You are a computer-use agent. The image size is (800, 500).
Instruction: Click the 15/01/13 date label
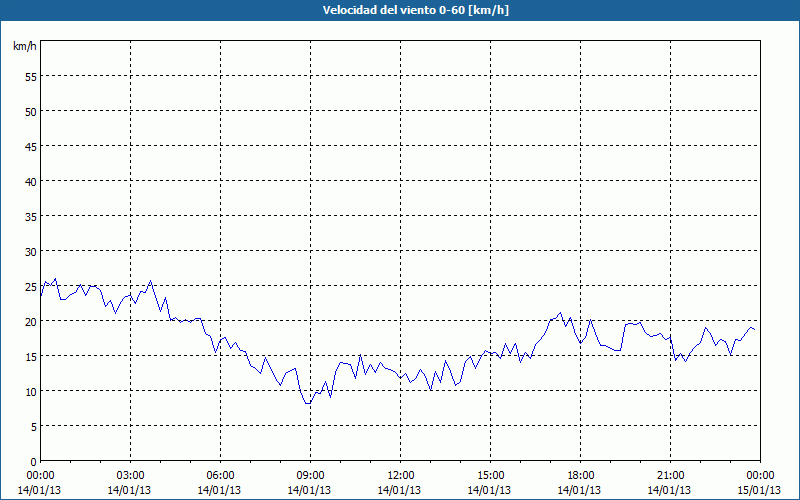(x=759, y=490)
